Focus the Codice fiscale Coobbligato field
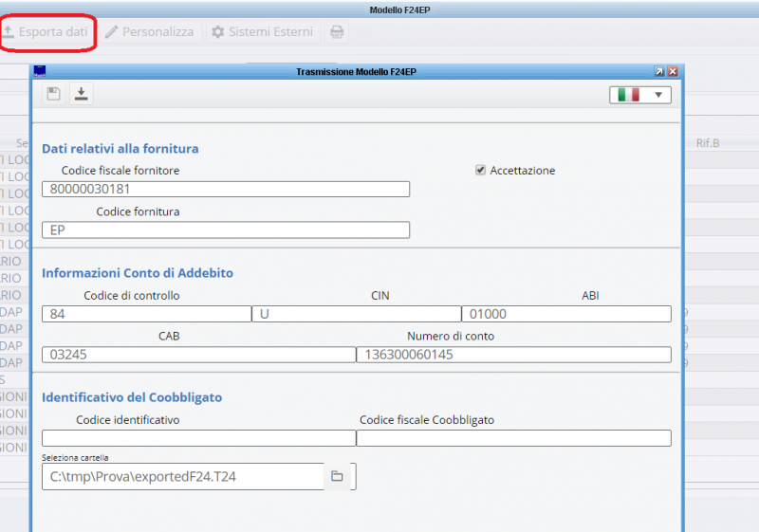Image resolution: width=759 pixels, height=532 pixels. pyautogui.click(x=512, y=438)
